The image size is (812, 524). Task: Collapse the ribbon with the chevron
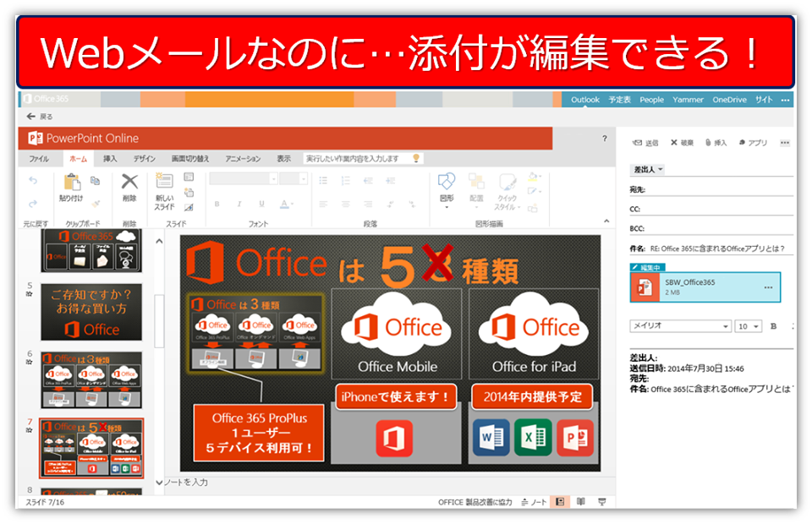click(x=606, y=221)
